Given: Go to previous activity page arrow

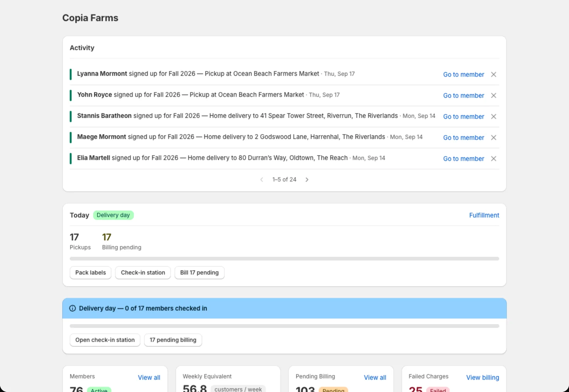Looking at the screenshot, I should (x=262, y=179).
